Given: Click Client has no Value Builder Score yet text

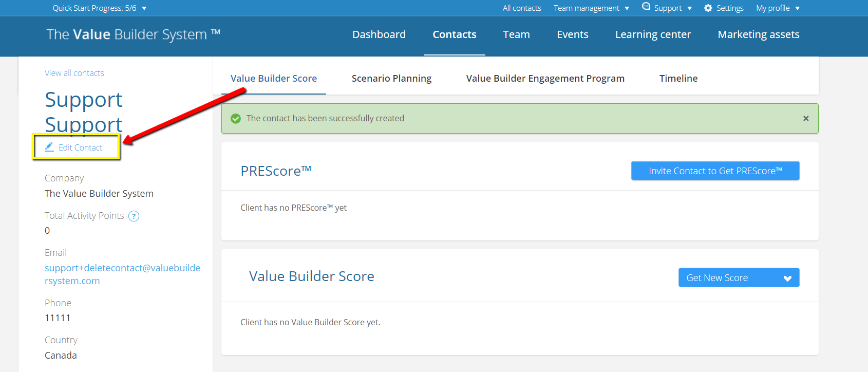Looking at the screenshot, I should 310,322.
